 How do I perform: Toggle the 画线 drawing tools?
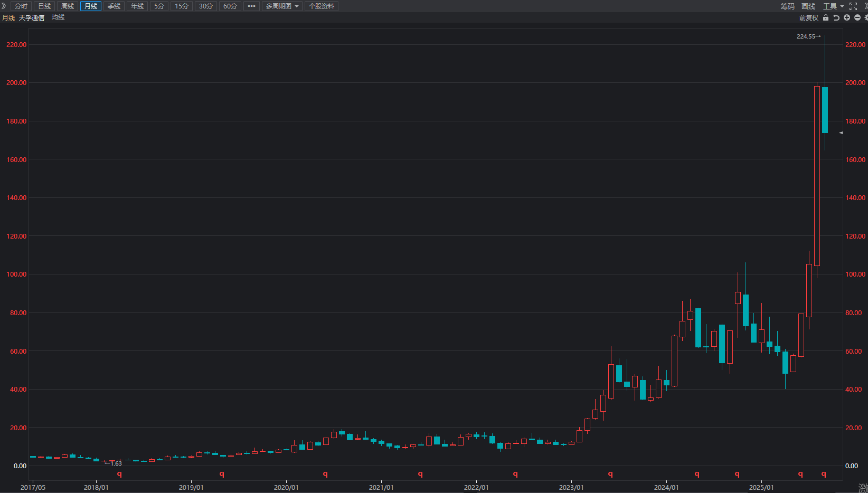pos(808,6)
